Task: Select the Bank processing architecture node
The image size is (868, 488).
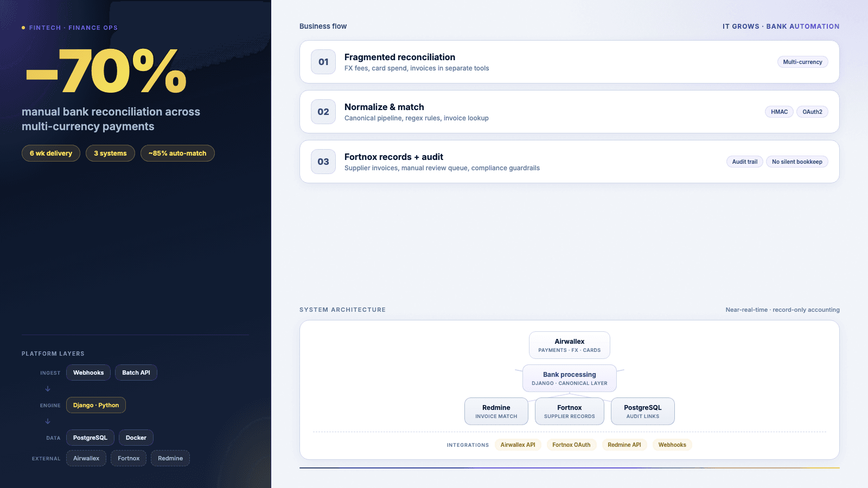Action: click(x=570, y=378)
